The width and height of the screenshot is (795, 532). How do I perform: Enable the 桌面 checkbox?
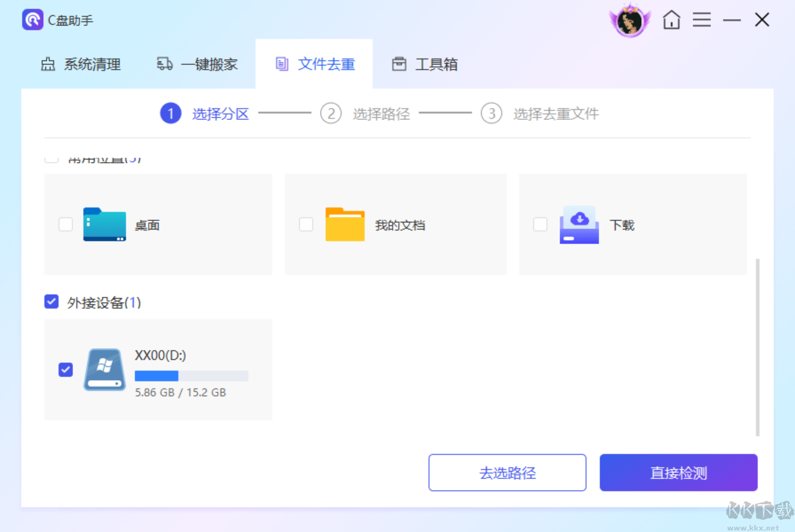click(65, 225)
